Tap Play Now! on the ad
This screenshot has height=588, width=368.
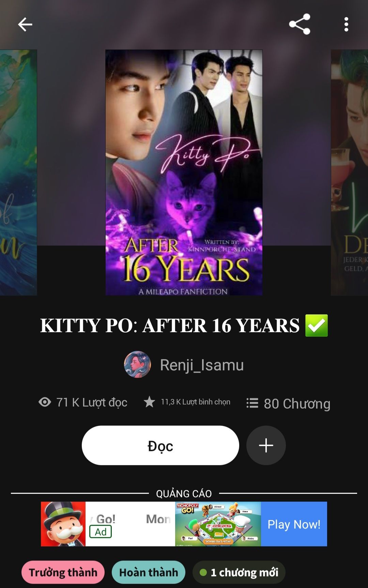(294, 524)
